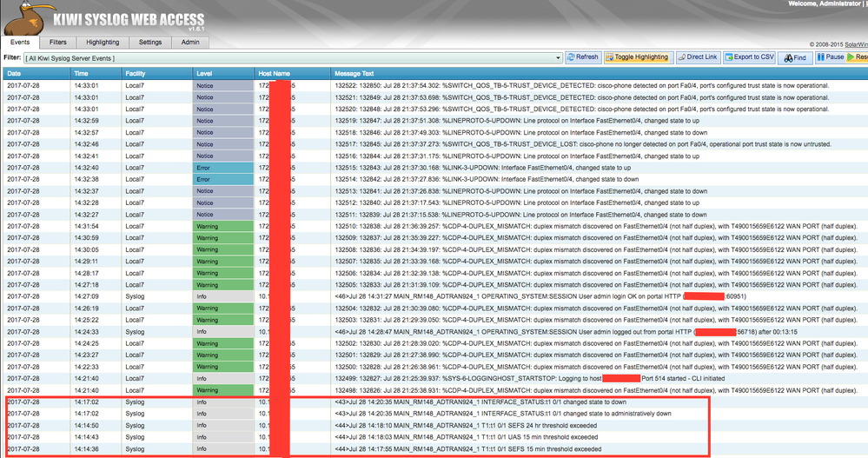The image size is (868, 458).
Task: Open Find with the binoculars button
Action: [795, 57]
